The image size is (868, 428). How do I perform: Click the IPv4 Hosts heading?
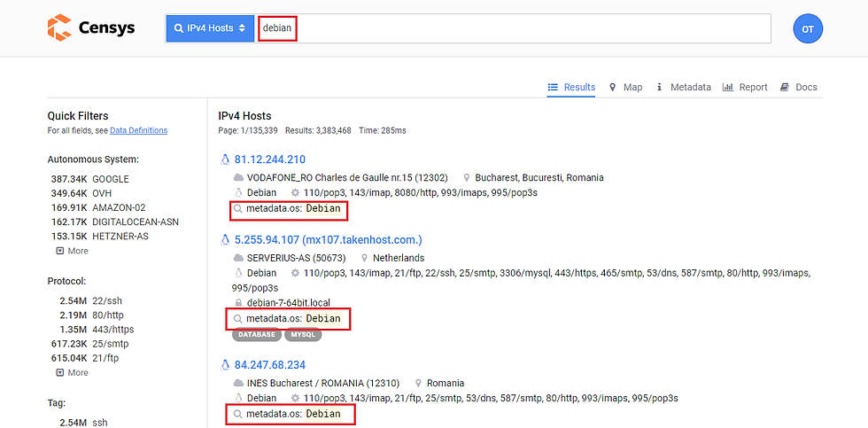pyautogui.click(x=245, y=116)
